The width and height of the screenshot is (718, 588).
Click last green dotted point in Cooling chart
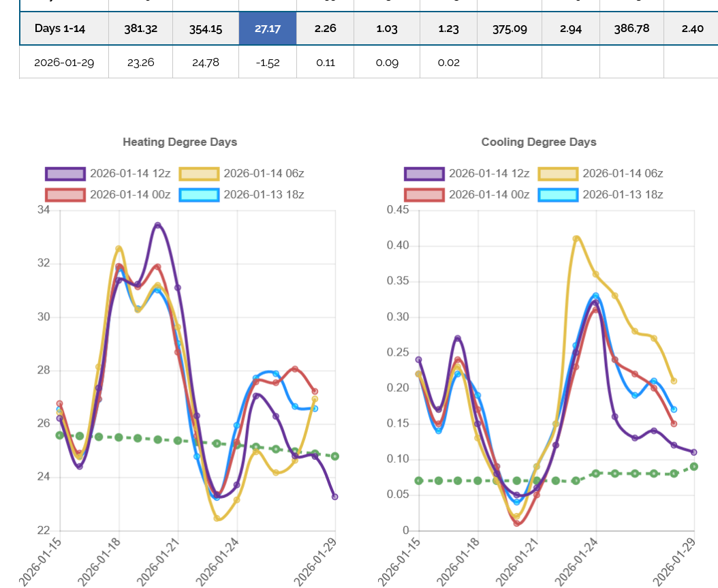coord(693,467)
